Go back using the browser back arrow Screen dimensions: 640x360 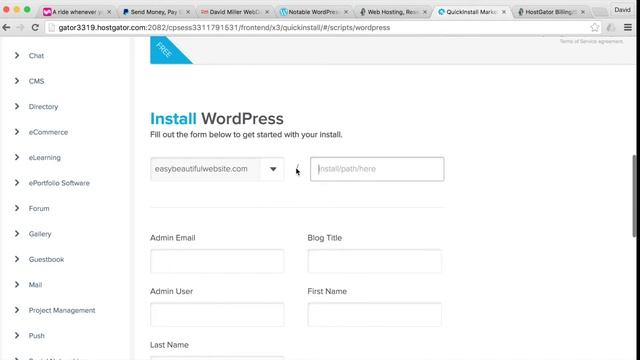tap(7, 27)
